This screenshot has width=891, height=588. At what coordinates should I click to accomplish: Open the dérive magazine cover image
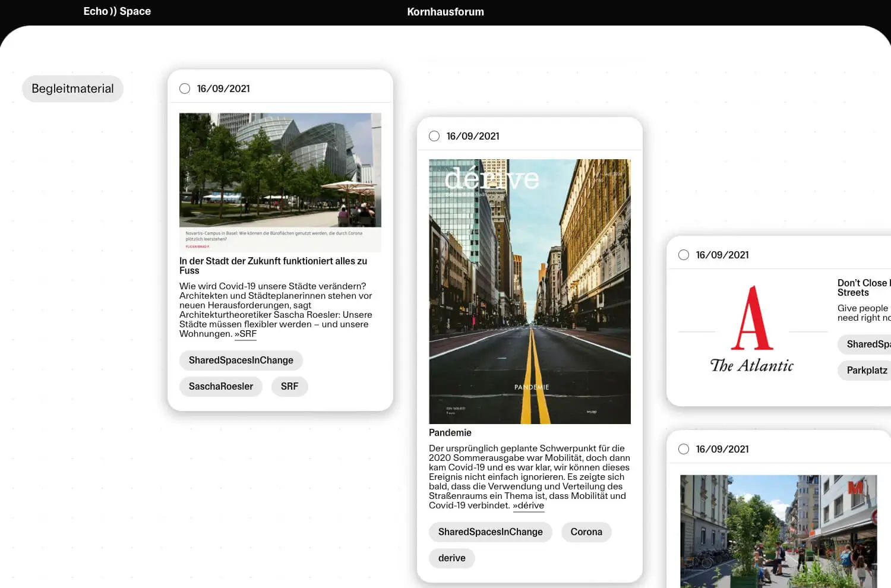click(x=529, y=291)
